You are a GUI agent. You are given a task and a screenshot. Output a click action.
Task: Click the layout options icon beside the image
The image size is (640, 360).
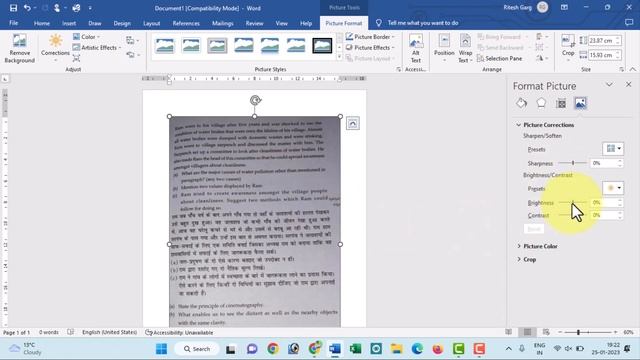point(353,123)
